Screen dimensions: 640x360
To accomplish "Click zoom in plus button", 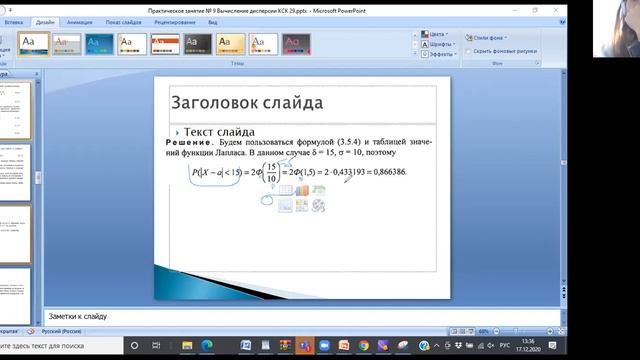I will [x=550, y=331].
